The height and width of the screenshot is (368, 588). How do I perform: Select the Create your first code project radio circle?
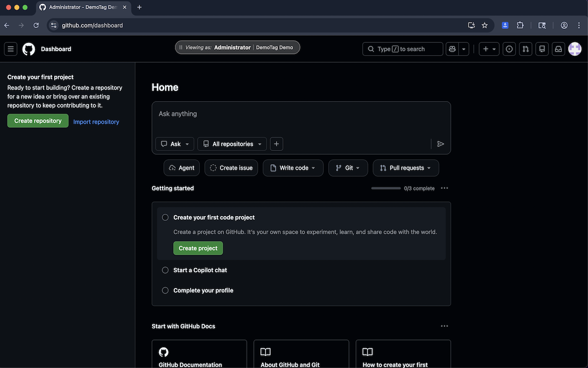click(x=165, y=218)
